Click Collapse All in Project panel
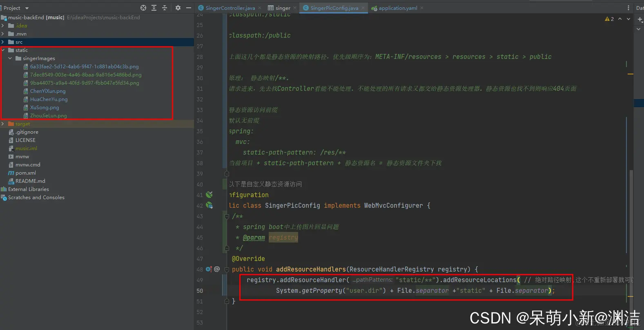This screenshot has width=644, height=330. (165, 8)
